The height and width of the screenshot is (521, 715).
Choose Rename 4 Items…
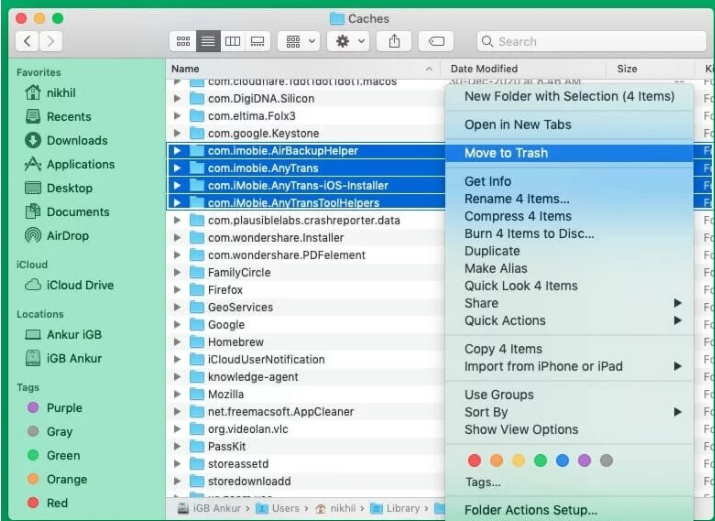pyautogui.click(x=569, y=199)
